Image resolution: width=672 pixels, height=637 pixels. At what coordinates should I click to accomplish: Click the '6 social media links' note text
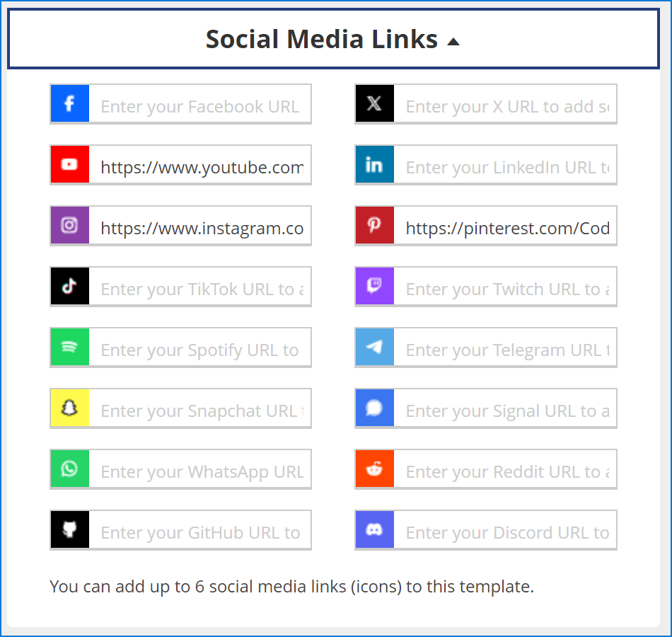tap(291, 586)
